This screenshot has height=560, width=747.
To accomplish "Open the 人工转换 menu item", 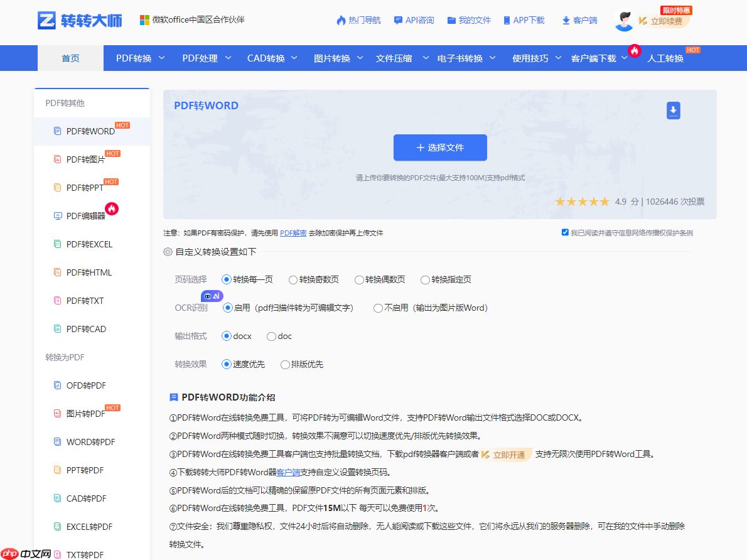I will [x=668, y=57].
